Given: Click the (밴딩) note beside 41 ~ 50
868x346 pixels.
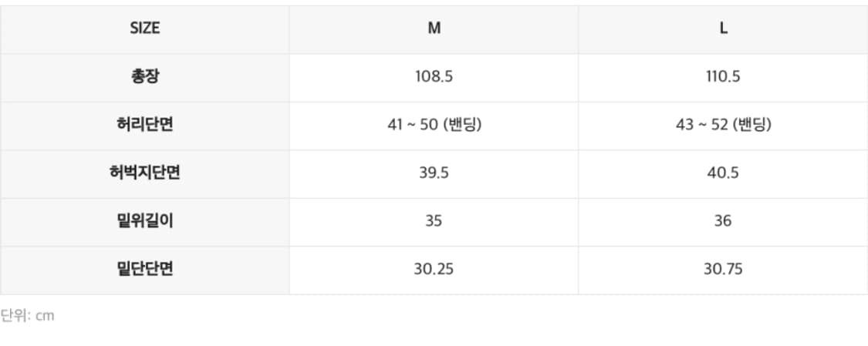Looking at the screenshot, I should [x=463, y=125].
